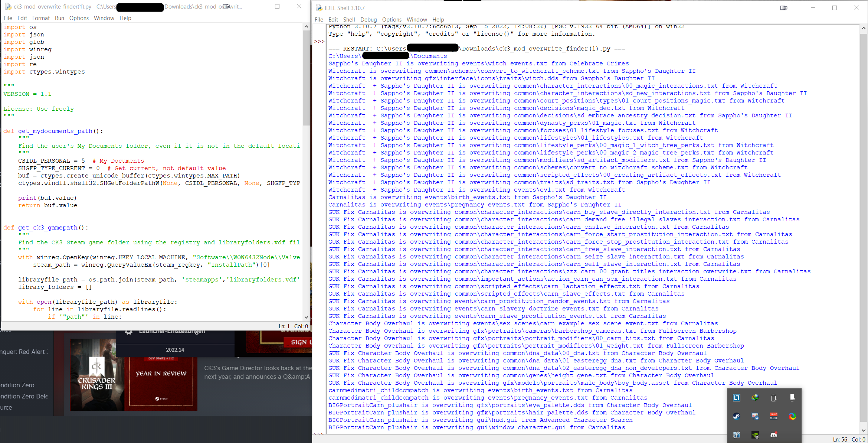
Task: Click the IDLE Shell scrollbar down arrow
Action: click(864, 430)
